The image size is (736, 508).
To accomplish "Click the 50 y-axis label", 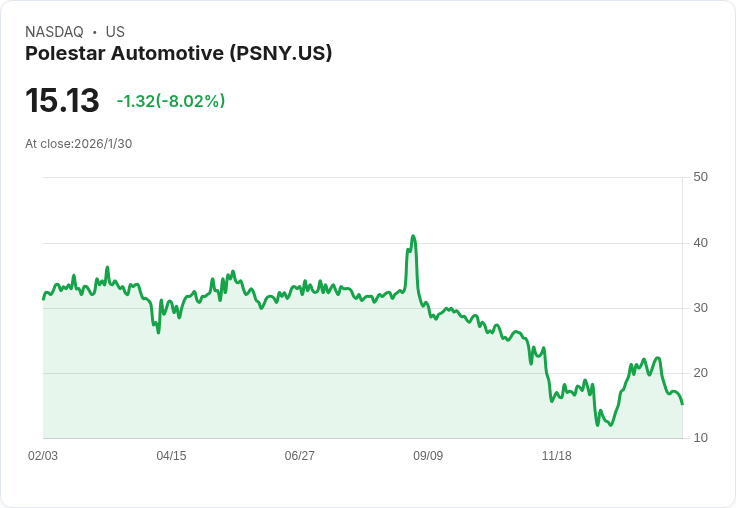I will click(x=700, y=177).
